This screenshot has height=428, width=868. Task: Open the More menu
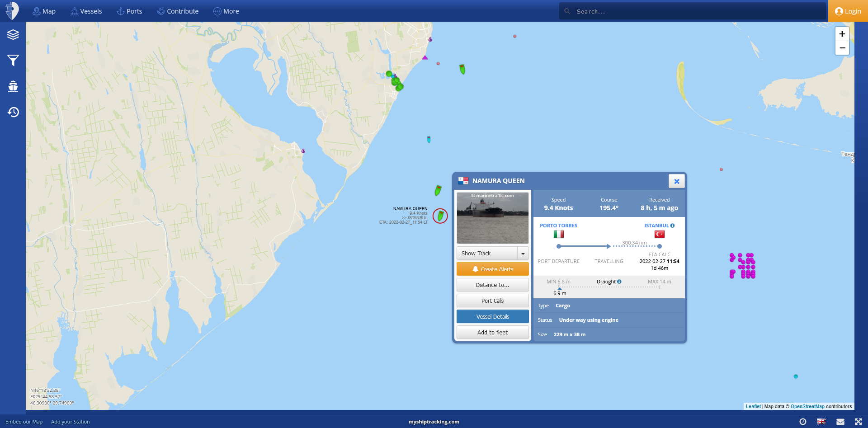(226, 11)
